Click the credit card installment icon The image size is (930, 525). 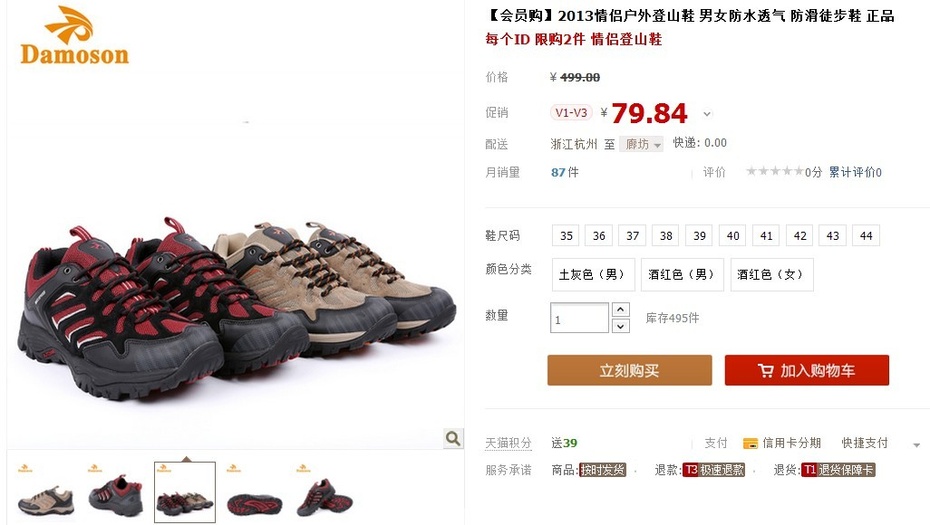(x=750, y=443)
